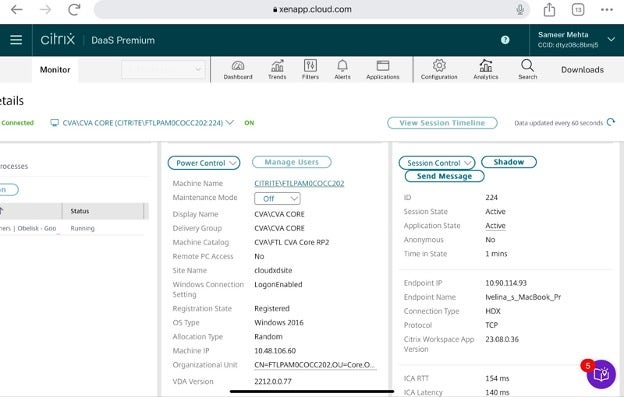624x397 pixels.
Task: Select the Endpoint Name Ivelina_s_MacBook_Pr value
Action: tap(523, 297)
